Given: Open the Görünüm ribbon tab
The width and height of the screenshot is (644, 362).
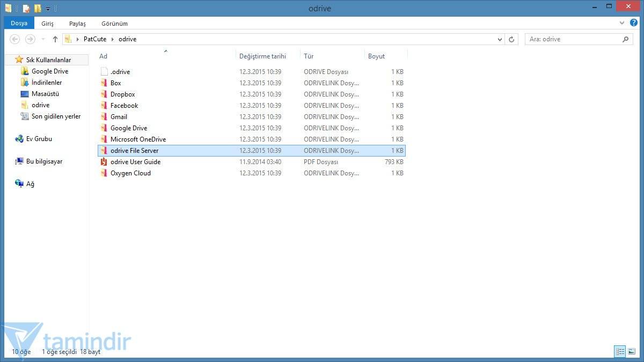Looking at the screenshot, I should (114, 24).
